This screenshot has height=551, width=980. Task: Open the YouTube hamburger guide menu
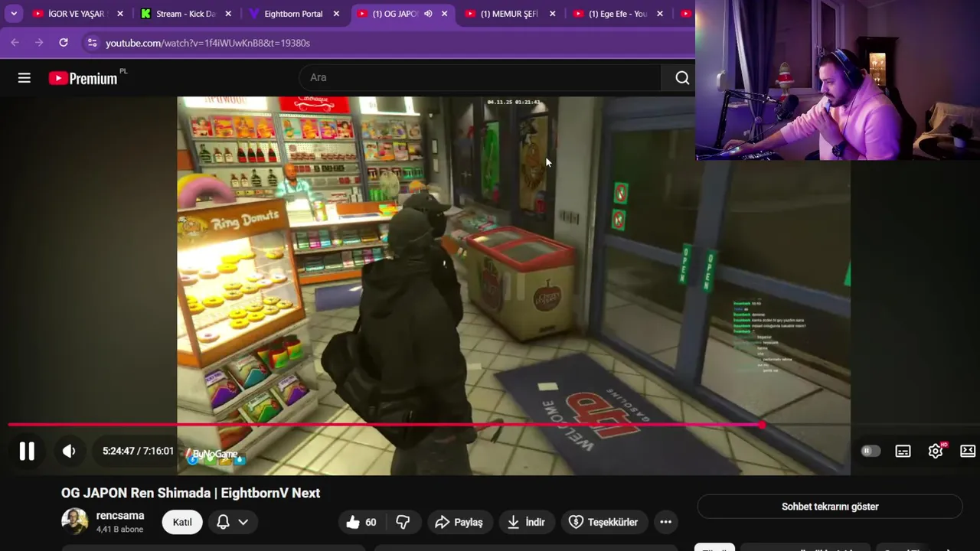coord(24,77)
